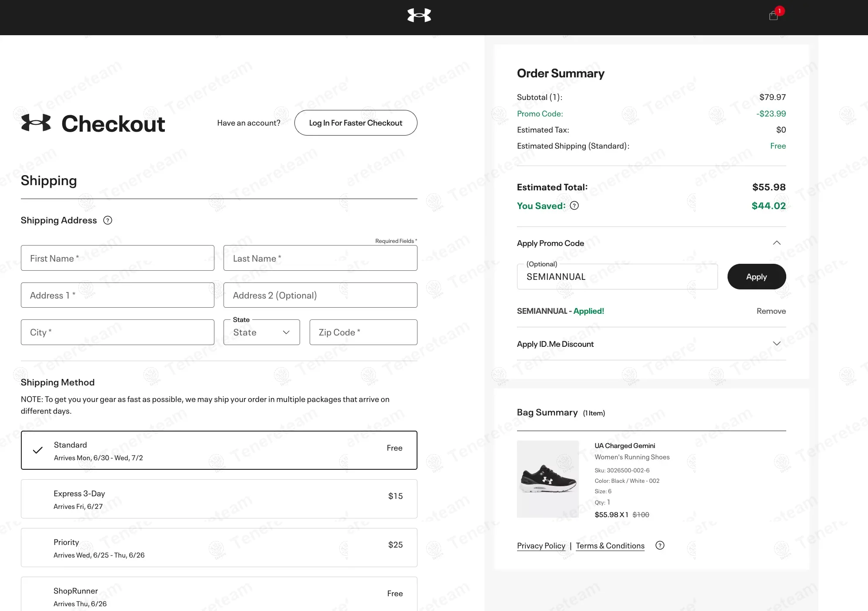Show the You Saved info tooltip icon
Viewport: 868px width, 611px height.
click(574, 206)
